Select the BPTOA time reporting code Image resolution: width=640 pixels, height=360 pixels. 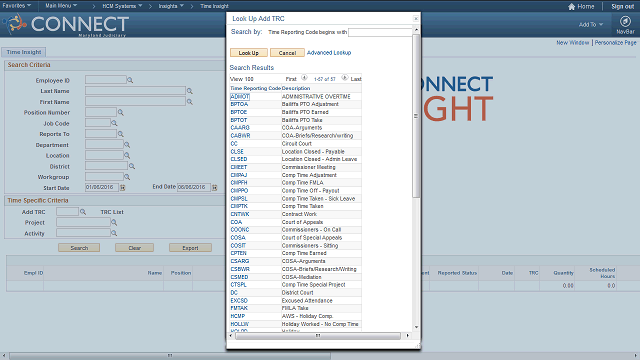pos(239,104)
